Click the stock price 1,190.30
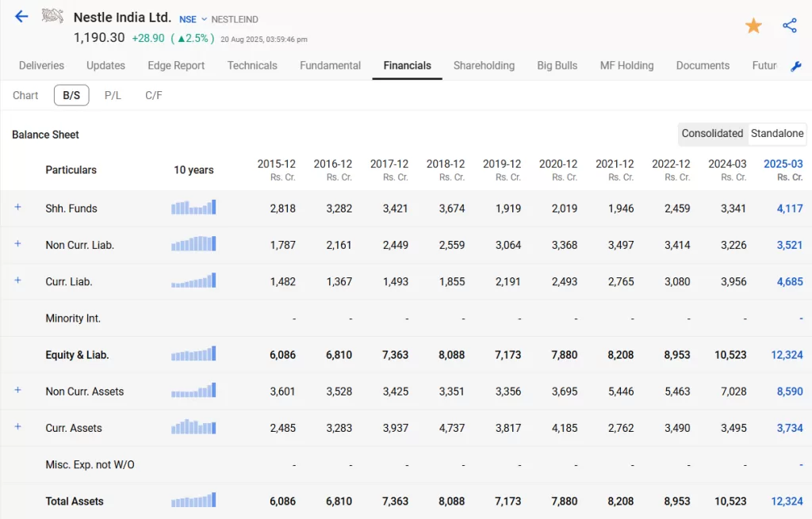Screen dimensions: 812x519 tap(99, 38)
